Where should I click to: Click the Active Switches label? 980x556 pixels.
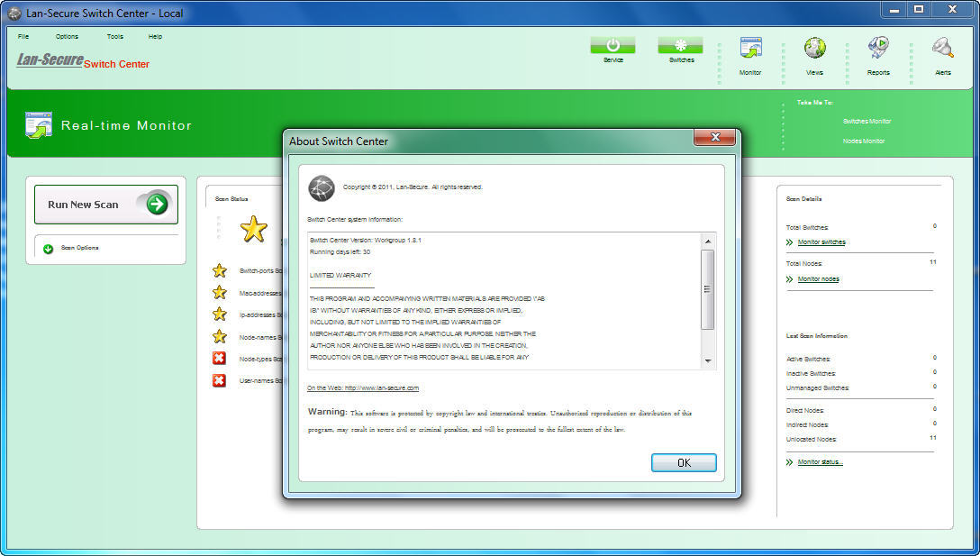coord(808,360)
